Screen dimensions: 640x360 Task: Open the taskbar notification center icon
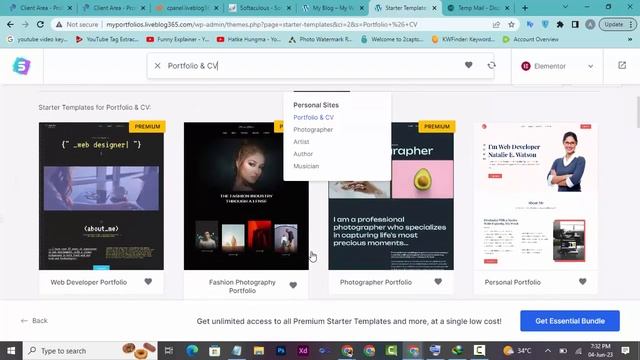tap(625, 351)
